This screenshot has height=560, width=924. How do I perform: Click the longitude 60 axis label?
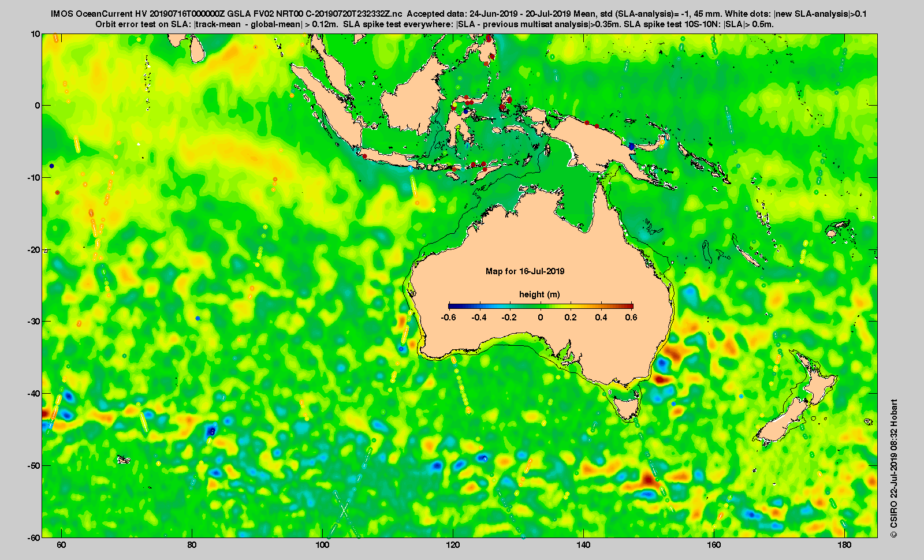tap(61, 545)
